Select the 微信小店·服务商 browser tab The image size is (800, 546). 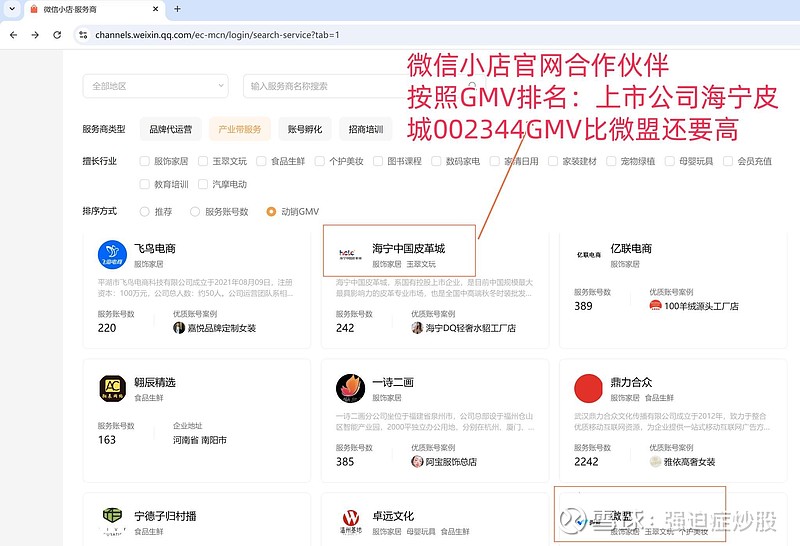tap(94, 9)
